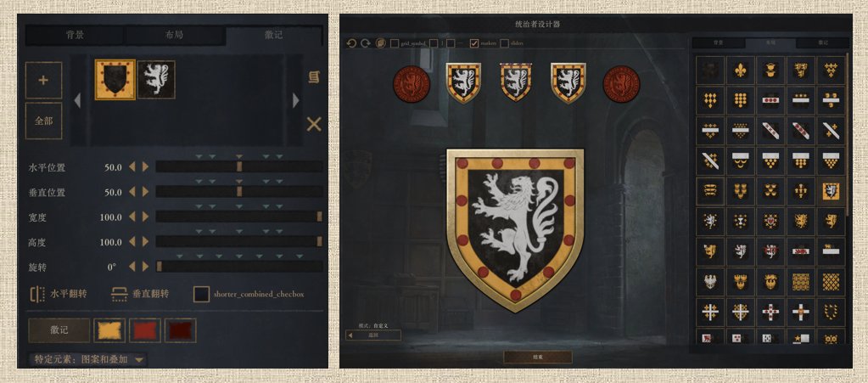Screen dimensions: 868x383
Task: Click the 徽记 button above the dropdown
Action: tap(59, 330)
